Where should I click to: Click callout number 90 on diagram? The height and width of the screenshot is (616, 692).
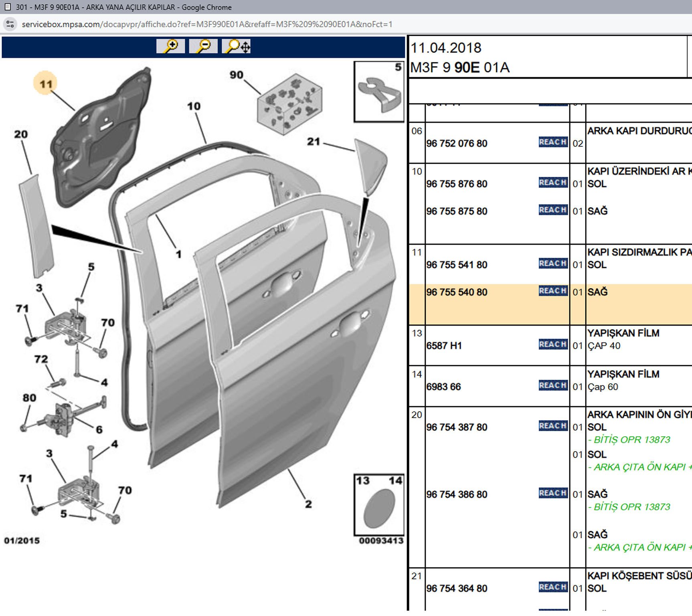(236, 75)
